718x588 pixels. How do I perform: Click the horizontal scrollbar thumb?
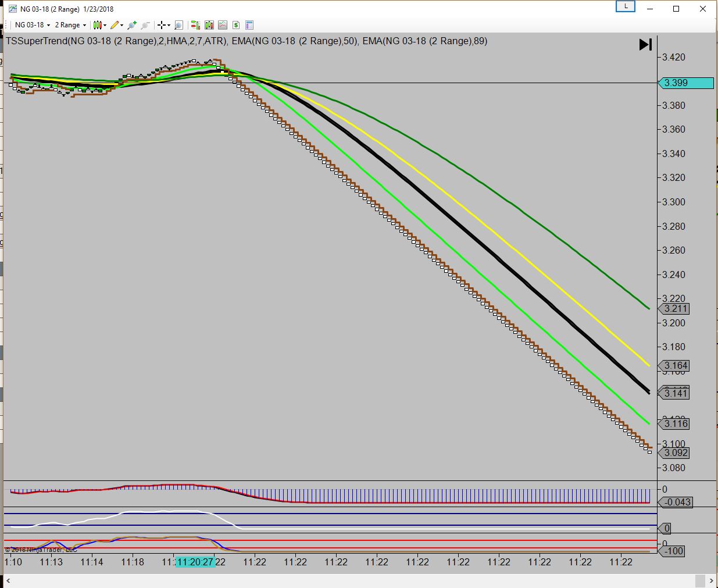click(x=701, y=581)
